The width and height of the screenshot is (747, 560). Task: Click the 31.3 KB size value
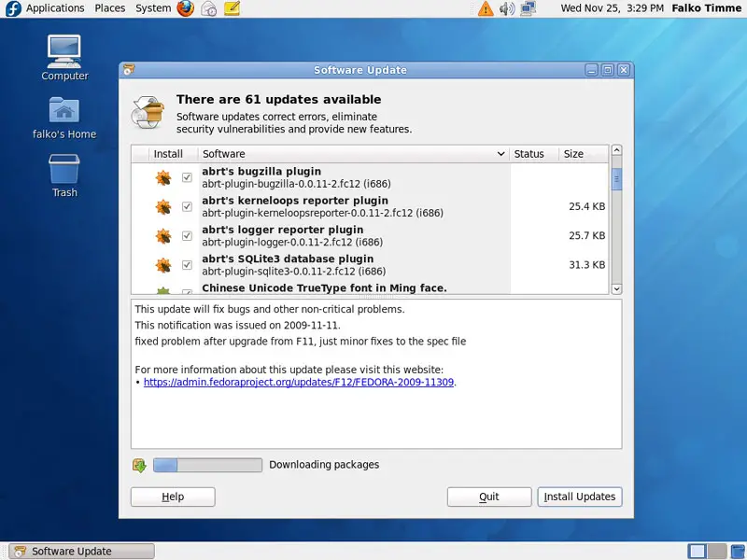click(x=587, y=265)
